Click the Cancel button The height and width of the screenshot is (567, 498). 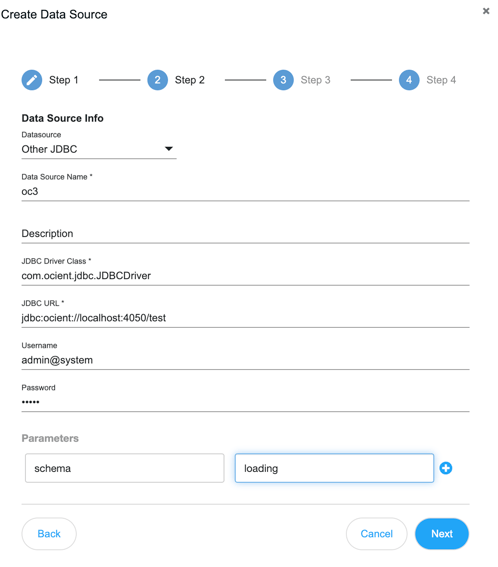[x=376, y=534]
